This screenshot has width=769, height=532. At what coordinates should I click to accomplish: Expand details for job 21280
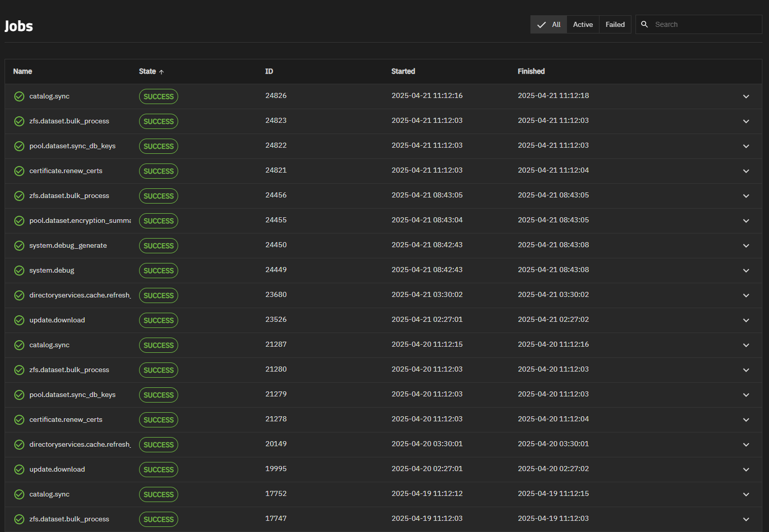coord(746,370)
